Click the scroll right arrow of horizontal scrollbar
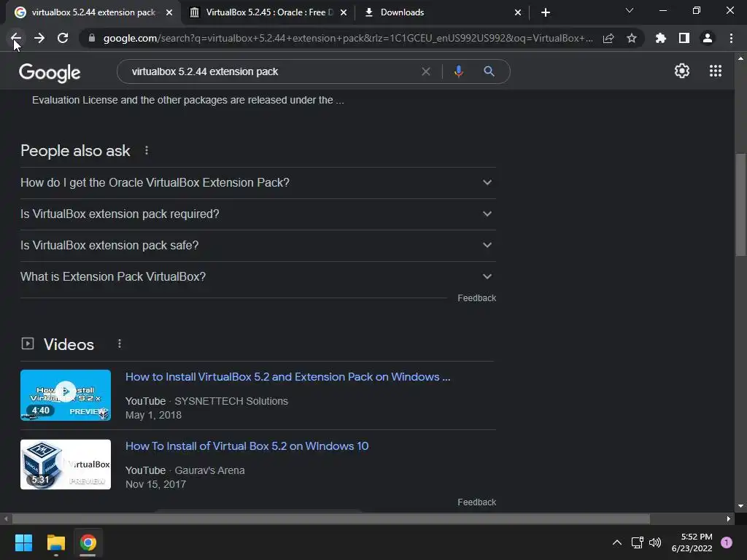The width and height of the screenshot is (747, 560). click(x=729, y=518)
